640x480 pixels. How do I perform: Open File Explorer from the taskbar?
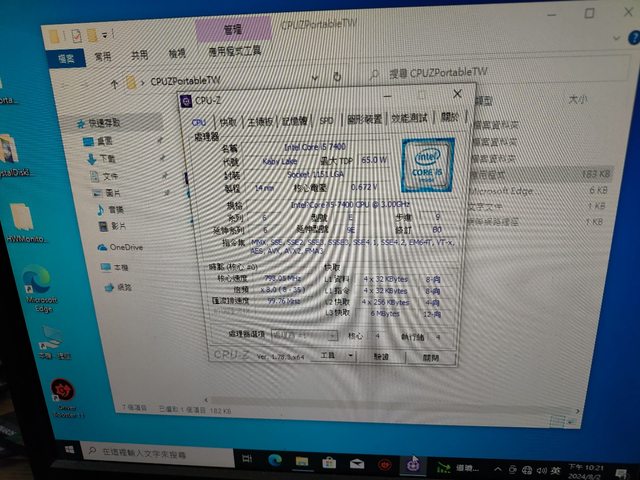click(301, 461)
